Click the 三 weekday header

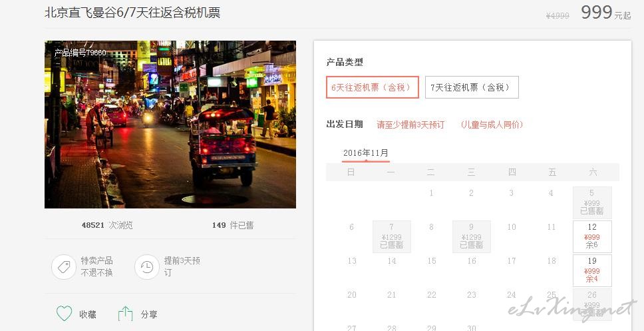[471, 172]
